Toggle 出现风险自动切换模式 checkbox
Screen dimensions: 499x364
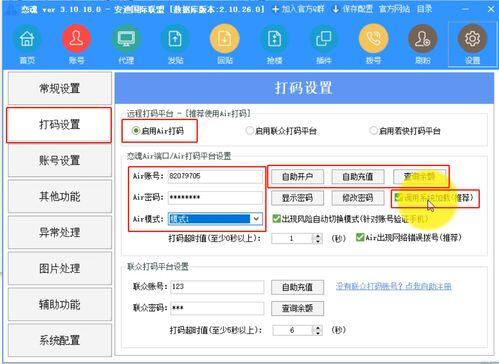[x=350, y=219]
